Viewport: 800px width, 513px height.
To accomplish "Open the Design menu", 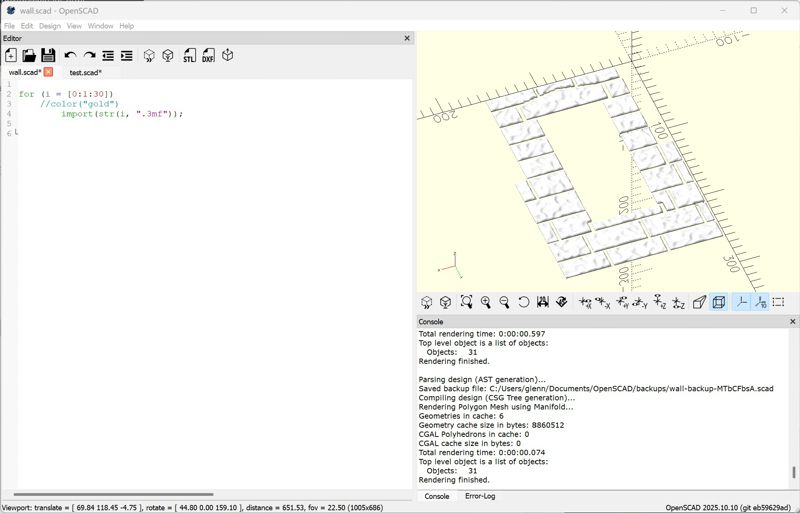I will [x=50, y=26].
